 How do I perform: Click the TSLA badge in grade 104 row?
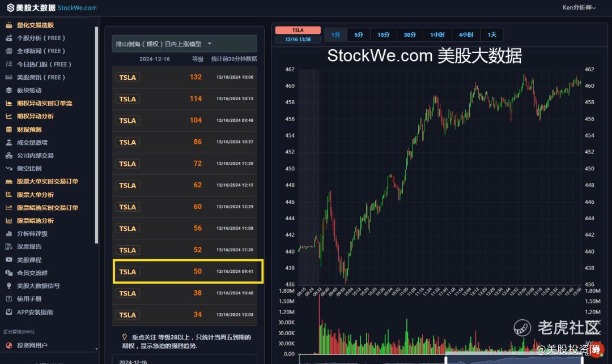tap(127, 121)
